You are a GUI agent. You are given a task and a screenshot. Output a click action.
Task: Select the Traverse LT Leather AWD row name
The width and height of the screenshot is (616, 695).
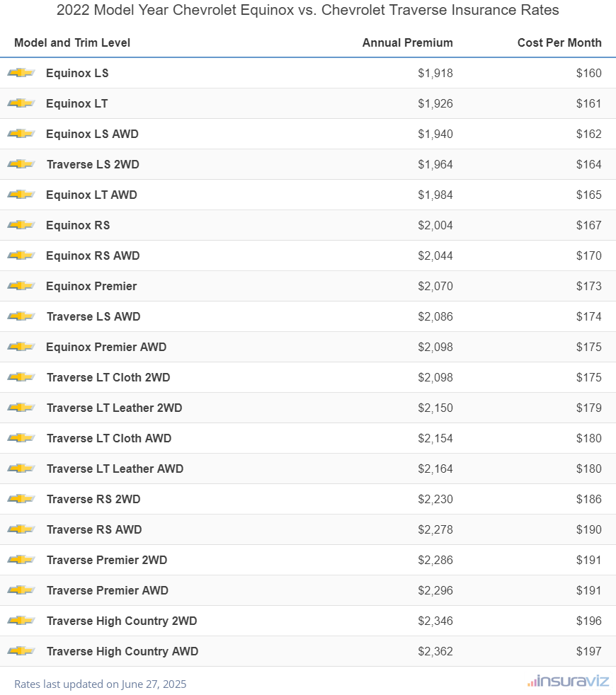[x=115, y=469]
